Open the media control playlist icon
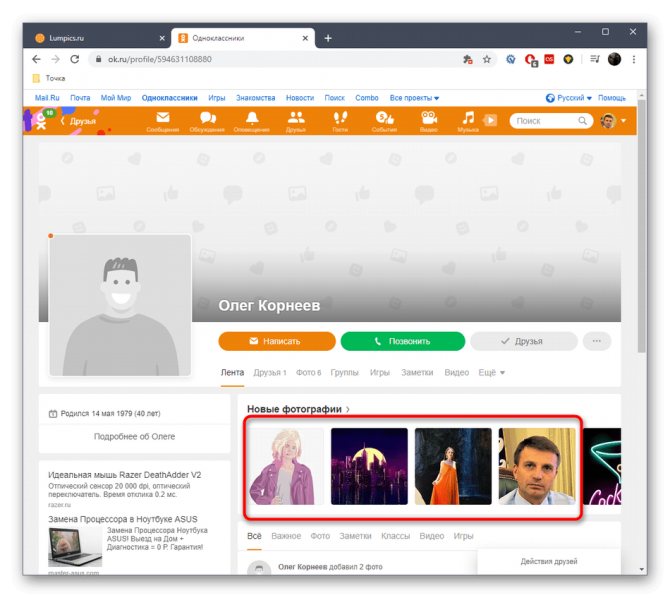The image size is (670, 598). [595, 59]
